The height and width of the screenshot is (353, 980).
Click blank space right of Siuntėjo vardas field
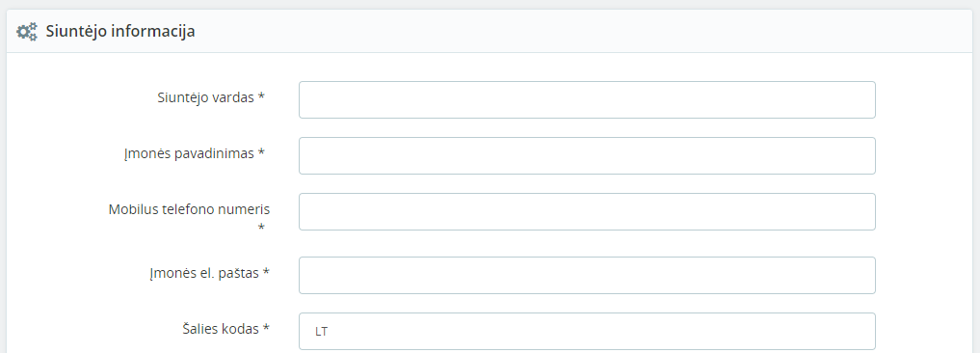click(x=924, y=99)
